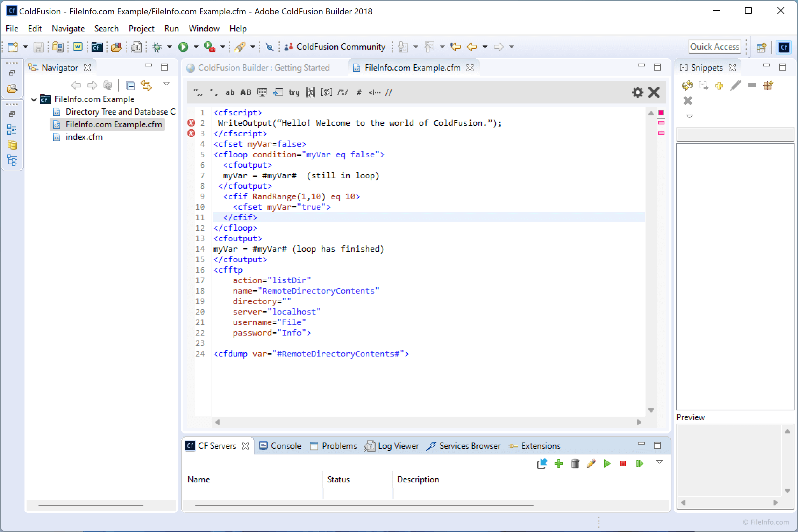The image size is (798, 532).
Task: Open the Window menu
Action: [x=204, y=29]
